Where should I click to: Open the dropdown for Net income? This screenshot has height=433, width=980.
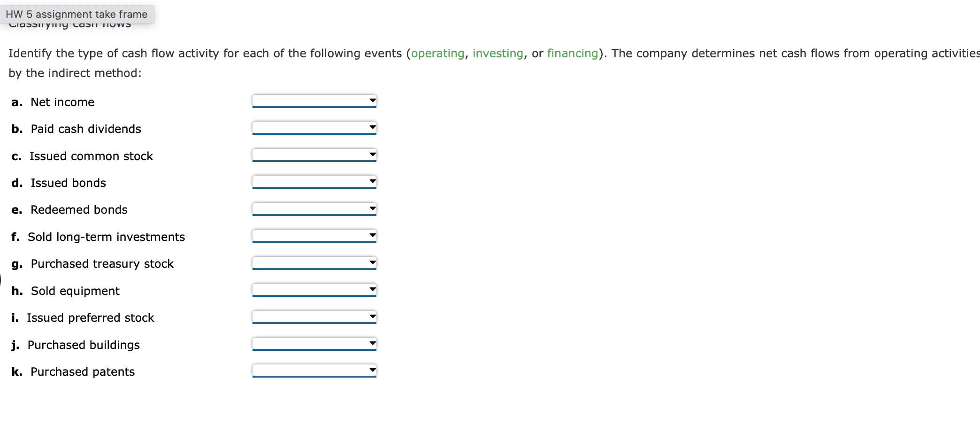click(x=314, y=101)
